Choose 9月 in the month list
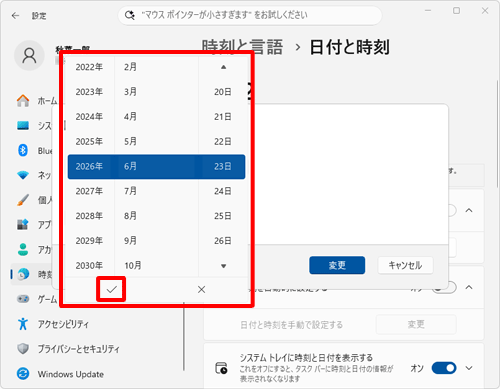 (130, 241)
